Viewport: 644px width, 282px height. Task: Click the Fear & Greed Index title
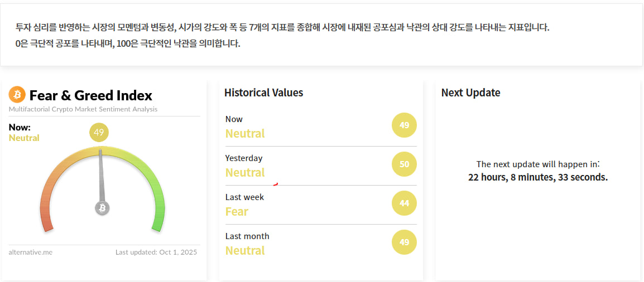pos(90,95)
